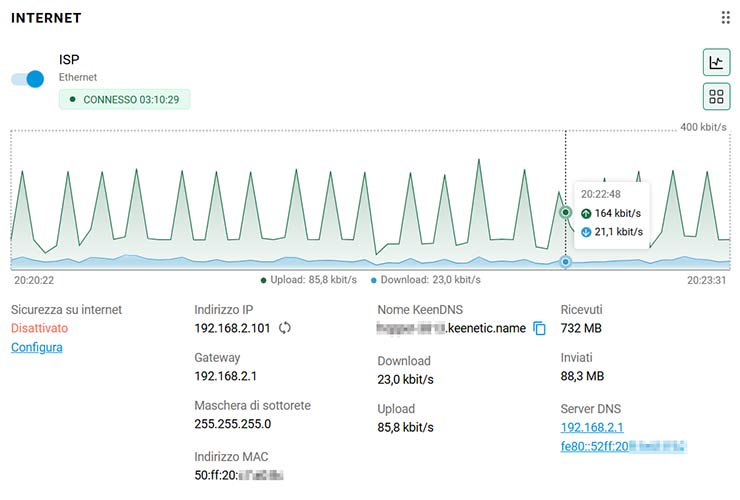Toggle the ISP connection switch

tap(27, 79)
